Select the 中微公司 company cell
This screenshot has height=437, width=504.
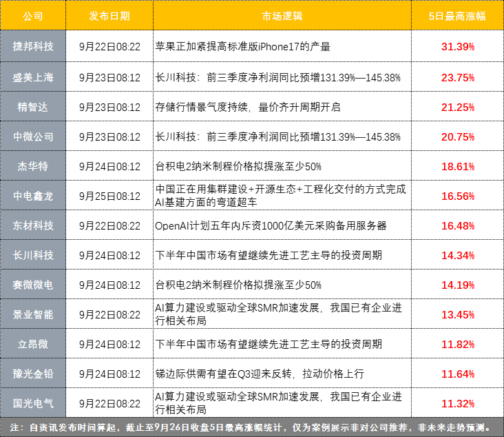coord(33,136)
